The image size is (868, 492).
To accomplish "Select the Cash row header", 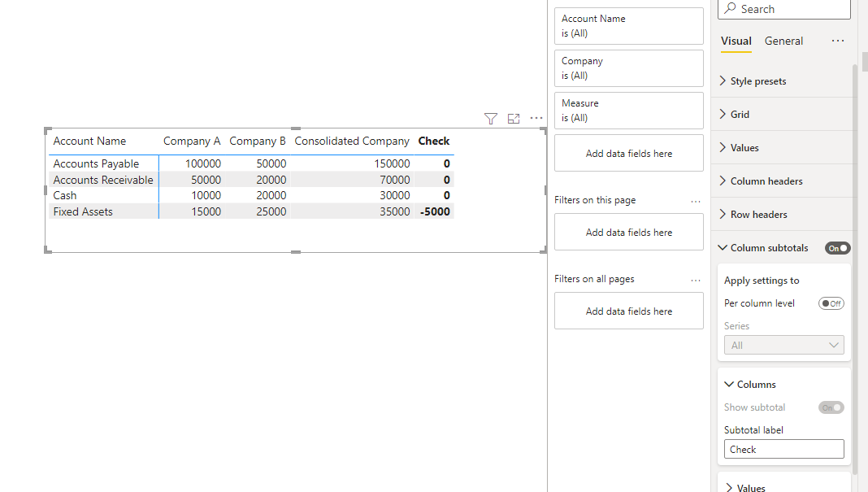I will [x=65, y=196].
